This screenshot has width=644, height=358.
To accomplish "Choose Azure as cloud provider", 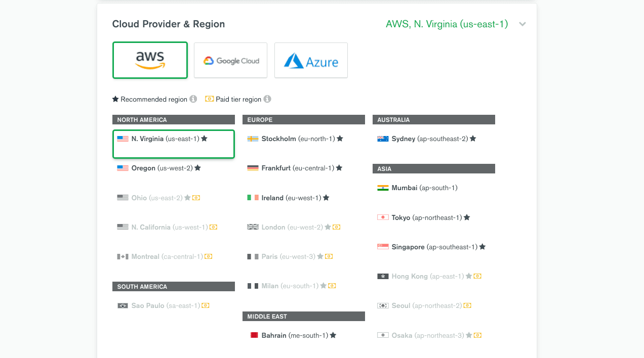I will tap(311, 60).
